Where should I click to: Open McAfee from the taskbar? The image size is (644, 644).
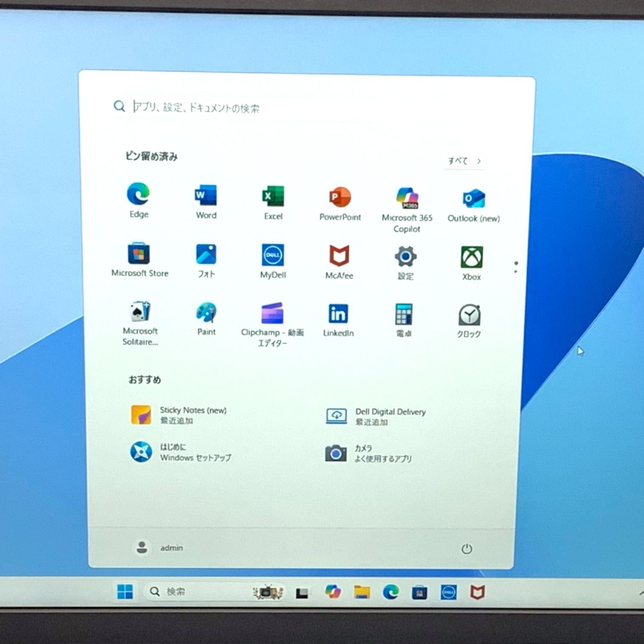click(477, 592)
